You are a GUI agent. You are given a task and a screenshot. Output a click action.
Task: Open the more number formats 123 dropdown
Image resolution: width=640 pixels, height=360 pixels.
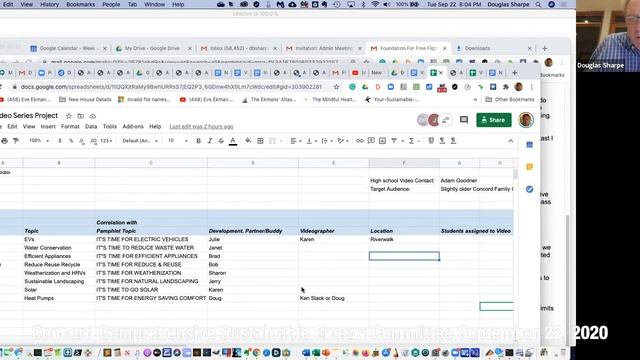(106, 141)
